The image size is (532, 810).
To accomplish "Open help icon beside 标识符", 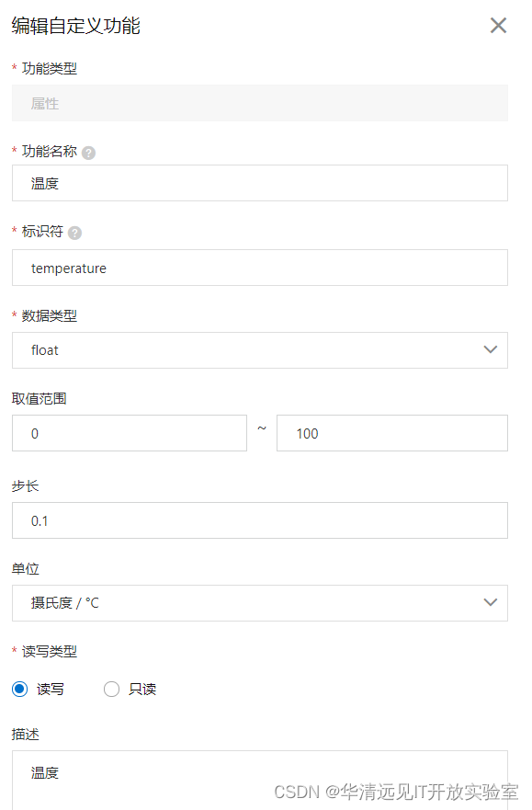I will click(74, 233).
